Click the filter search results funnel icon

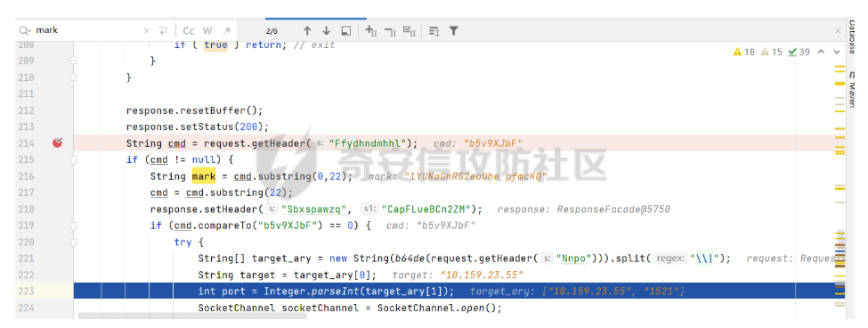click(453, 31)
